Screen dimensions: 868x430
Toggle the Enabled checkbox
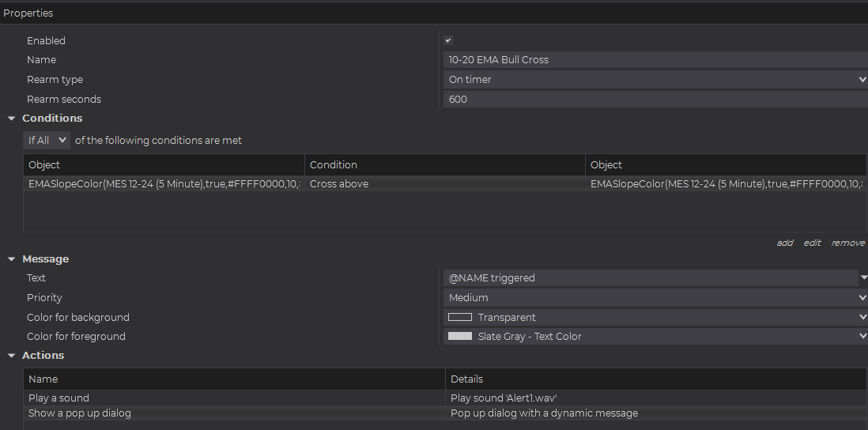coord(448,40)
